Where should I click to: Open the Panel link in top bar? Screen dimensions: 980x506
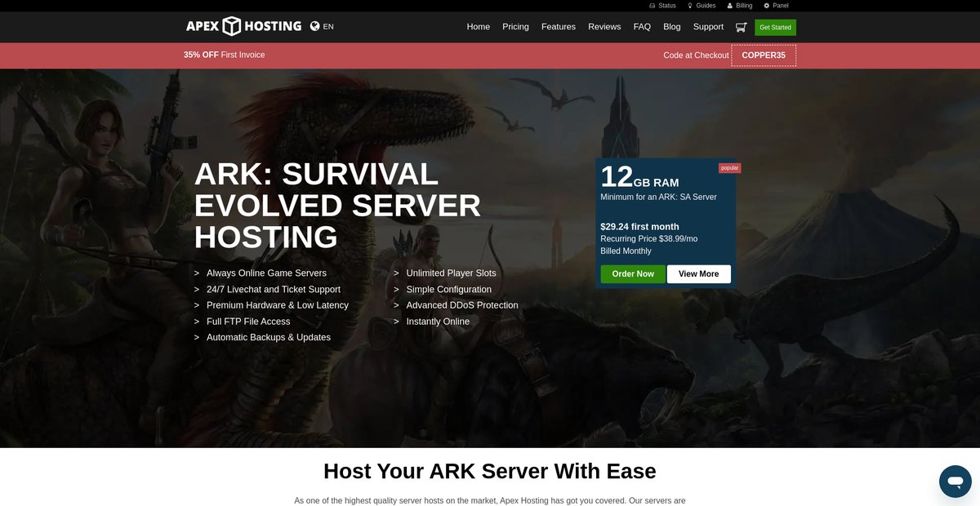coord(776,6)
